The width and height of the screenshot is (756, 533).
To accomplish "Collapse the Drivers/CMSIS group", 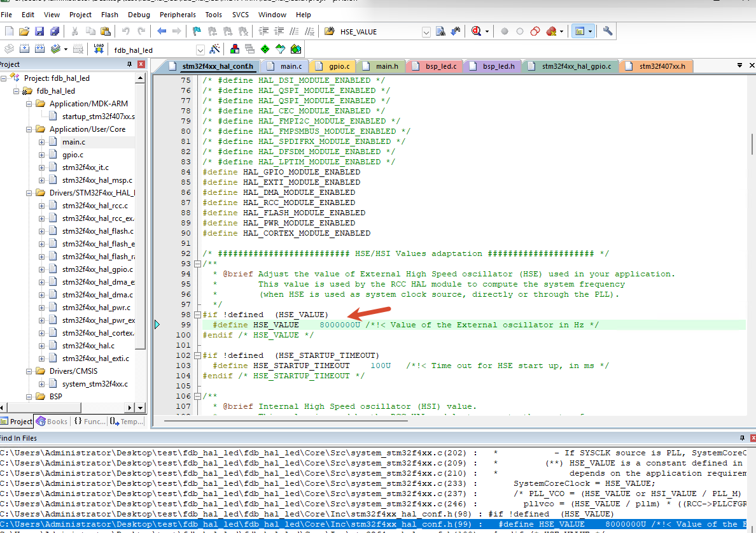I will pos(29,371).
